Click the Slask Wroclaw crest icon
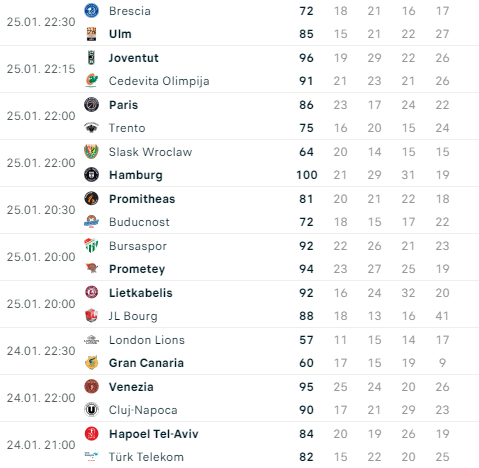The height and width of the screenshot is (468, 479). [x=91, y=152]
